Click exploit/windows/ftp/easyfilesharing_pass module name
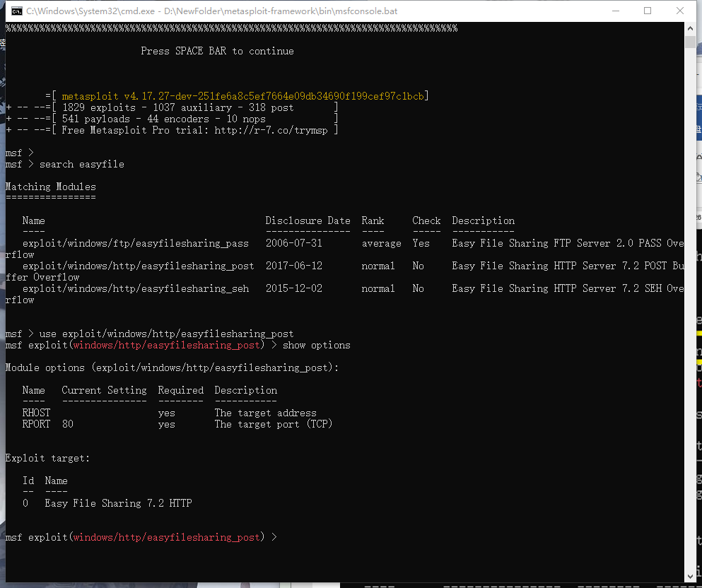702x588 pixels. tap(136, 243)
